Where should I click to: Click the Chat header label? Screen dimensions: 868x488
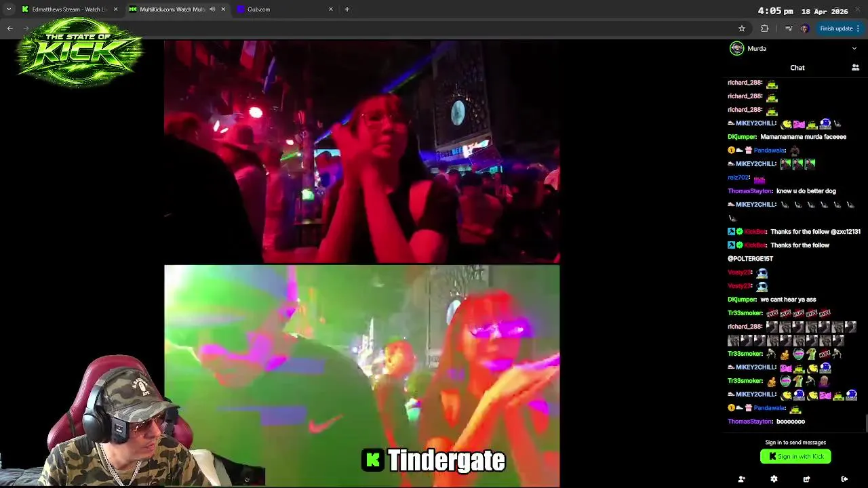tap(797, 68)
